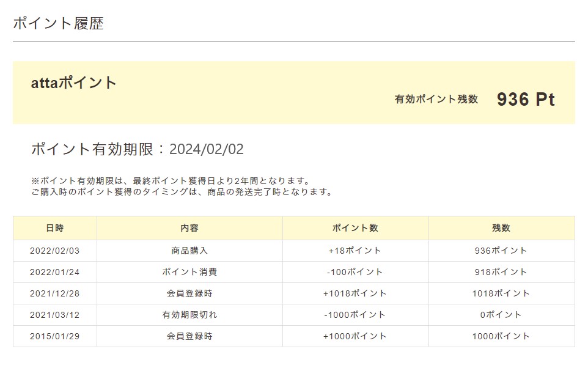Click the 1018ポイント balance cell
Viewport: 588px width, 390px height.
pyautogui.click(x=501, y=293)
